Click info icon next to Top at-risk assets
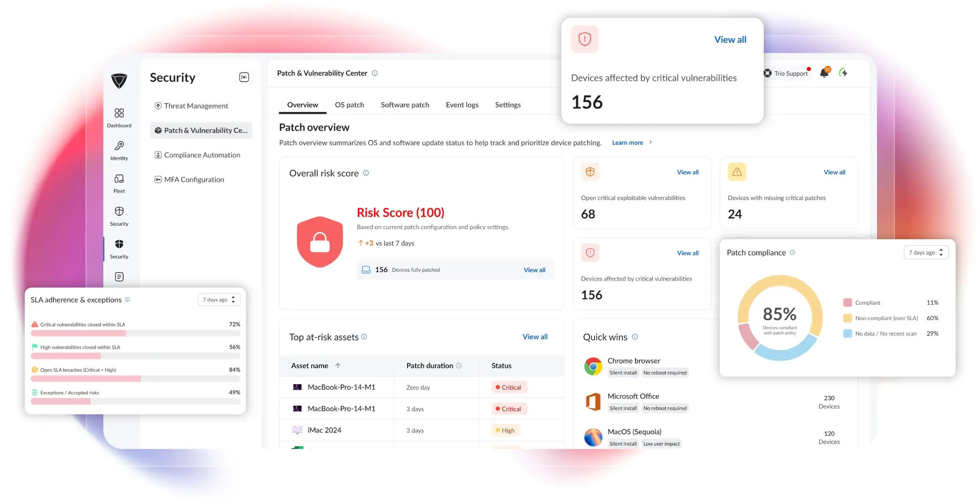This screenshot has width=980, height=502. pos(364,337)
